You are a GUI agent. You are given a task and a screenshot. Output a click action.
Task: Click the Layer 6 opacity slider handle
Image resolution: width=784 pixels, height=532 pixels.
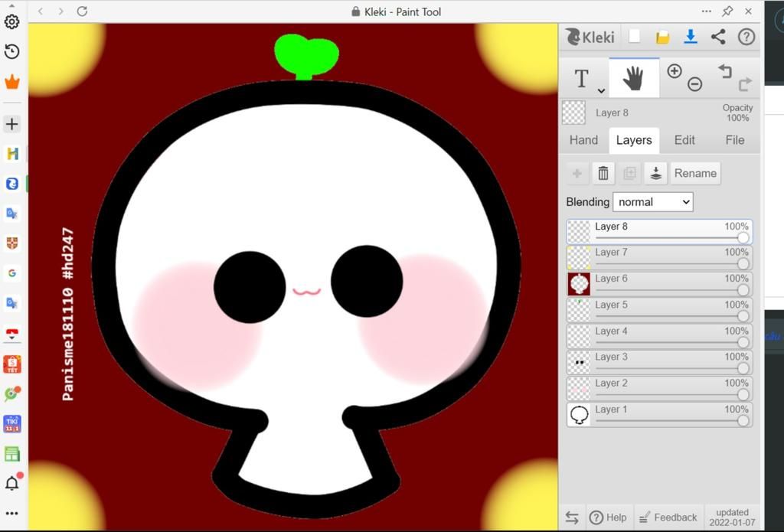743,290
